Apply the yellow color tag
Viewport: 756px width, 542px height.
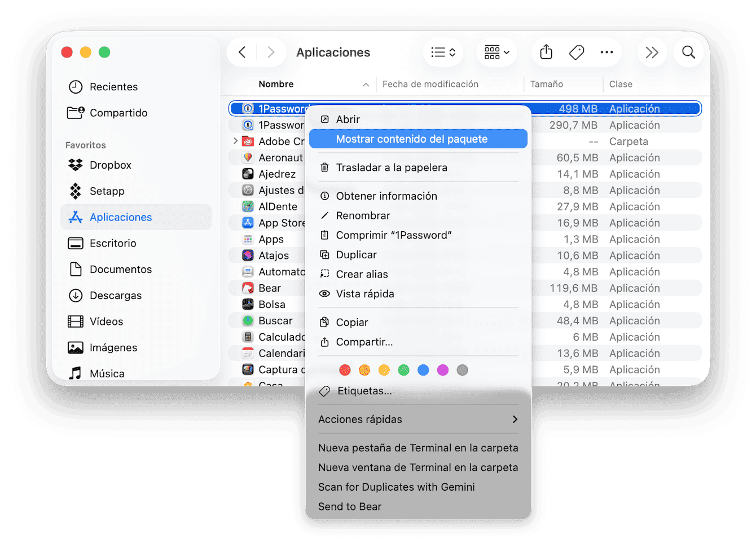tap(384, 370)
